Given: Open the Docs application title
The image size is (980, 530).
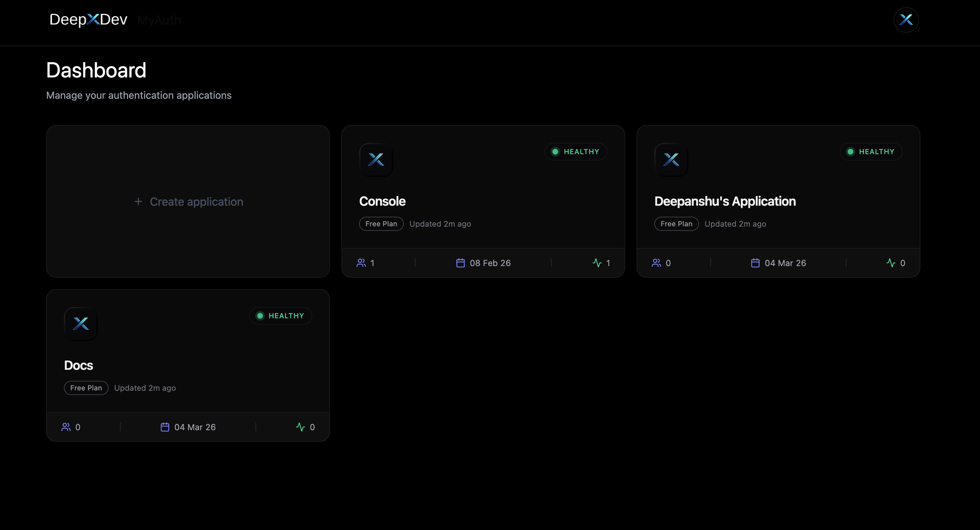Looking at the screenshot, I should pyautogui.click(x=78, y=365).
